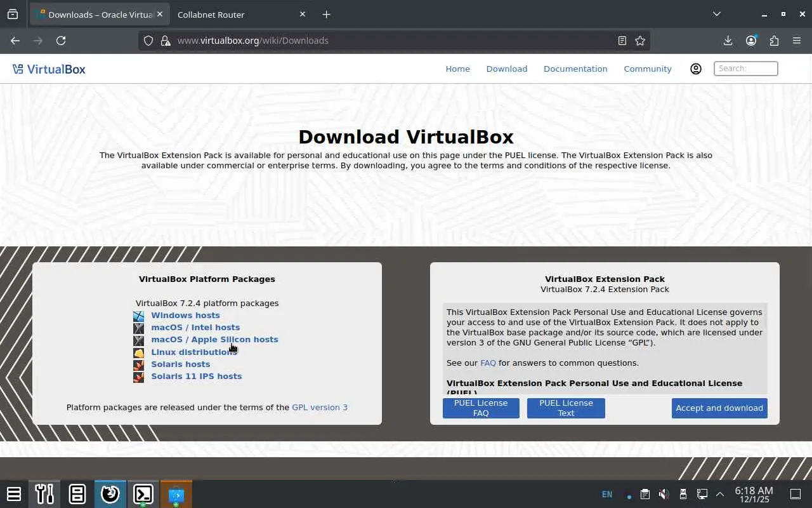Toggle reader view in the address bar

tap(622, 41)
